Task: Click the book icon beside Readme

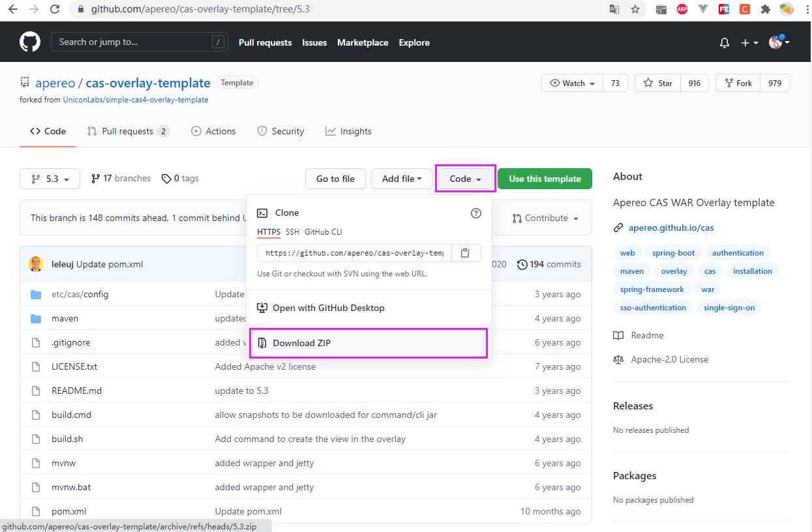Action: [618, 335]
